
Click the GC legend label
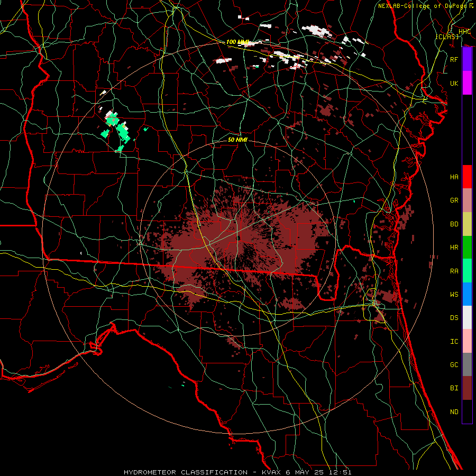pos(454,365)
